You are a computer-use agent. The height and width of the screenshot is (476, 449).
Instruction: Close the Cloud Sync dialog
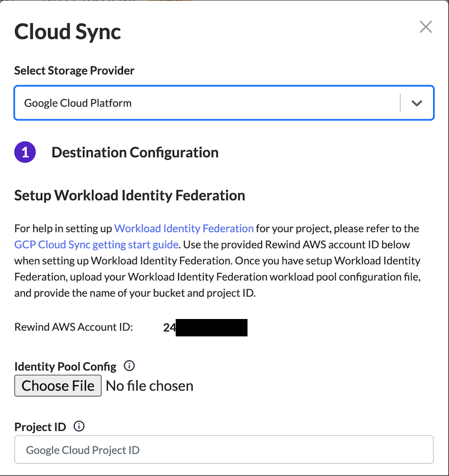point(426,27)
